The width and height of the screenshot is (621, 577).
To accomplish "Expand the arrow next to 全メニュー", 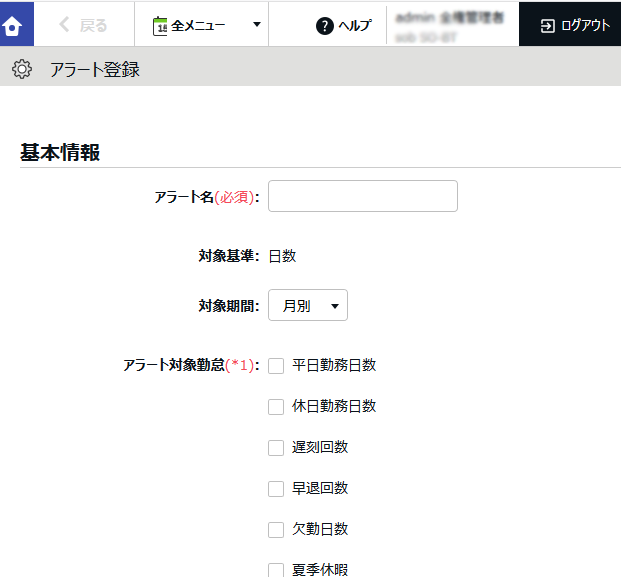I will pyautogui.click(x=257, y=26).
